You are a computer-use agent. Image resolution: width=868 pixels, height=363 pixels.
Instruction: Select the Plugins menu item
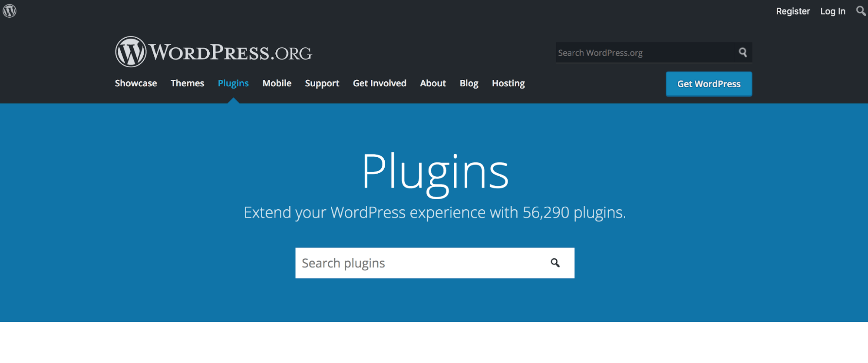pos(233,83)
